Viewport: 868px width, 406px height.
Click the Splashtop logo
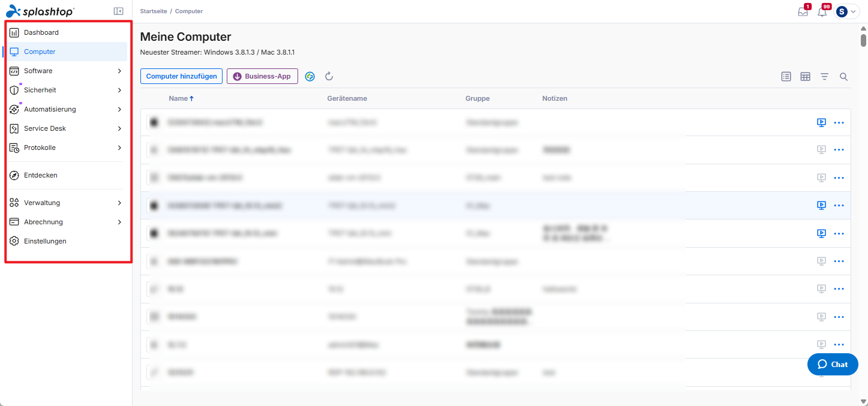40,11
